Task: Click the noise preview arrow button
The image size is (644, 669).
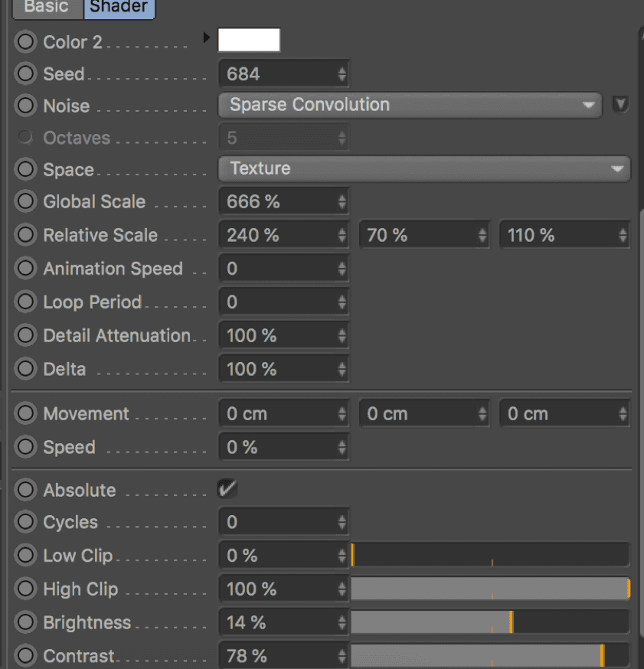Action: 620,105
